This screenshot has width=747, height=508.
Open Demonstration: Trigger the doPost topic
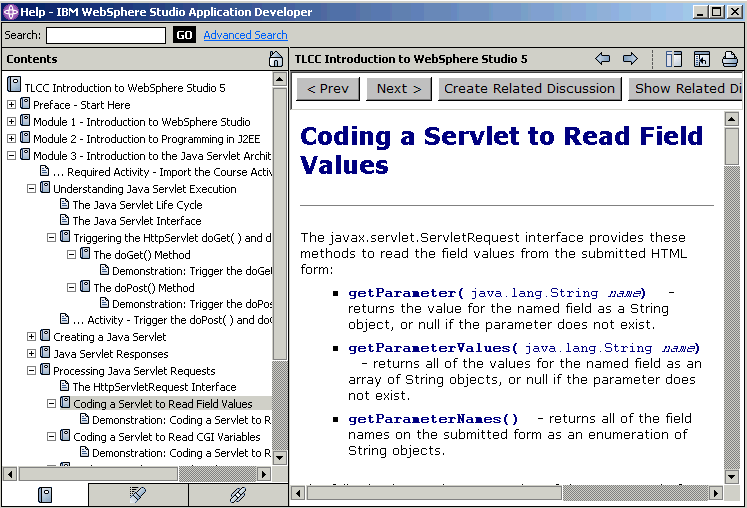pyautogui.click(x=192, y=304)
